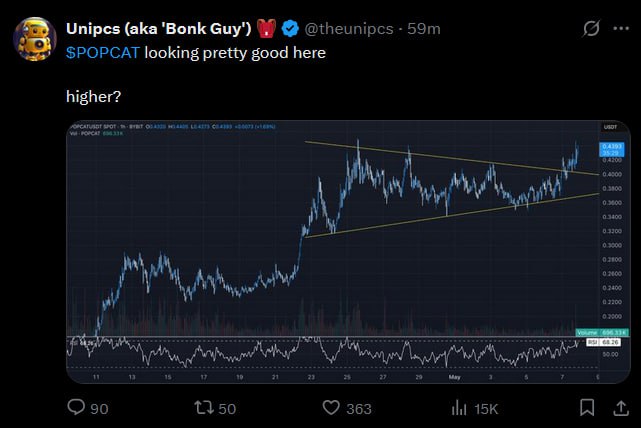641x428 pixels.
Task: Click the 59m timestamp
Action: click(x=424, y=29)
